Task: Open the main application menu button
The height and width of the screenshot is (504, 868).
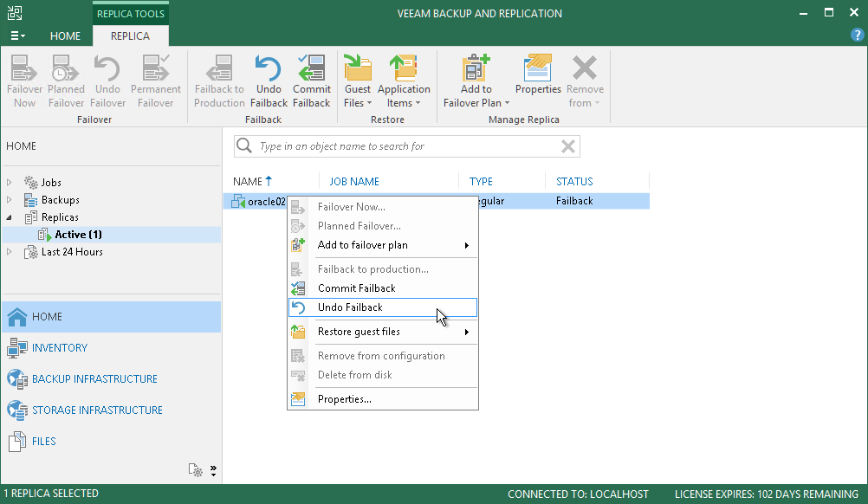Action: [17, 36]
